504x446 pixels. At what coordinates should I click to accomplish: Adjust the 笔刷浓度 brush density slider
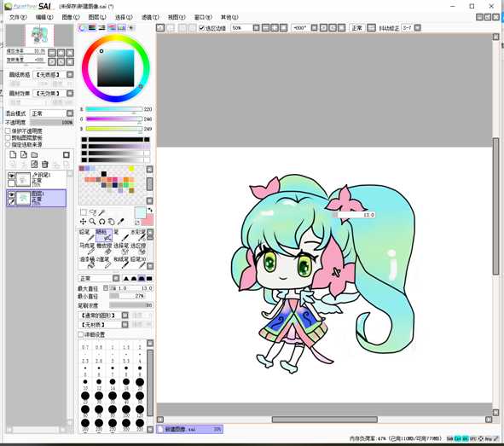point(131,305)
